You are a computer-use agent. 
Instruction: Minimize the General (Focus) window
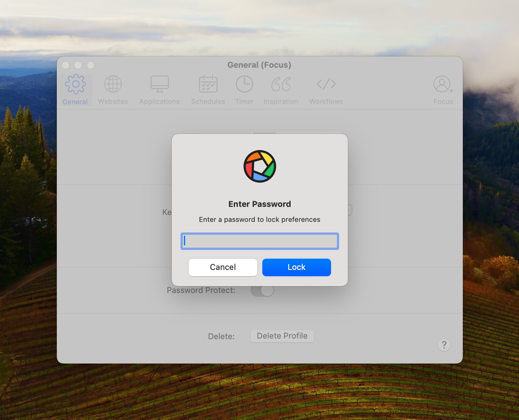78,65
